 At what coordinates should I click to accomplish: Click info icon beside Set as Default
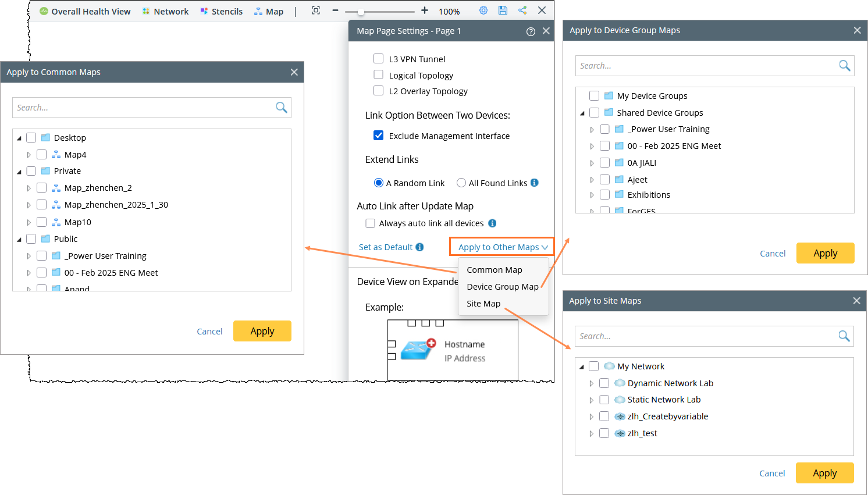point(419,247)
